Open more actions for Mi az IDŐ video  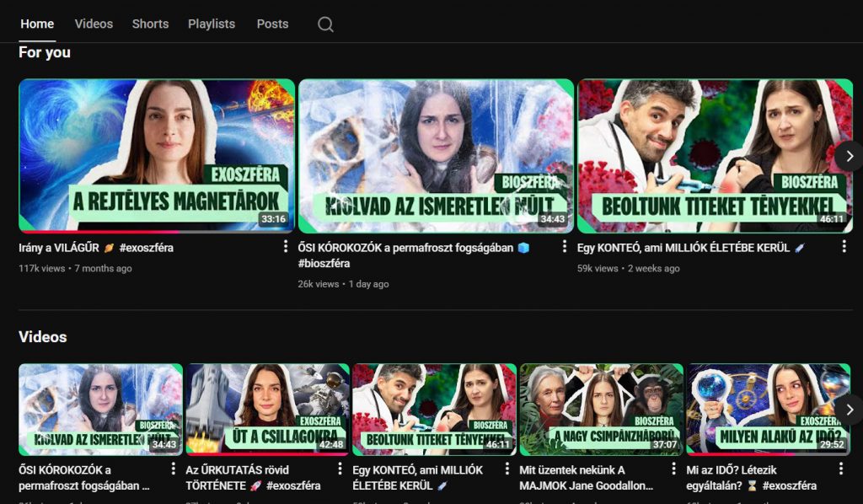point(841,469)
